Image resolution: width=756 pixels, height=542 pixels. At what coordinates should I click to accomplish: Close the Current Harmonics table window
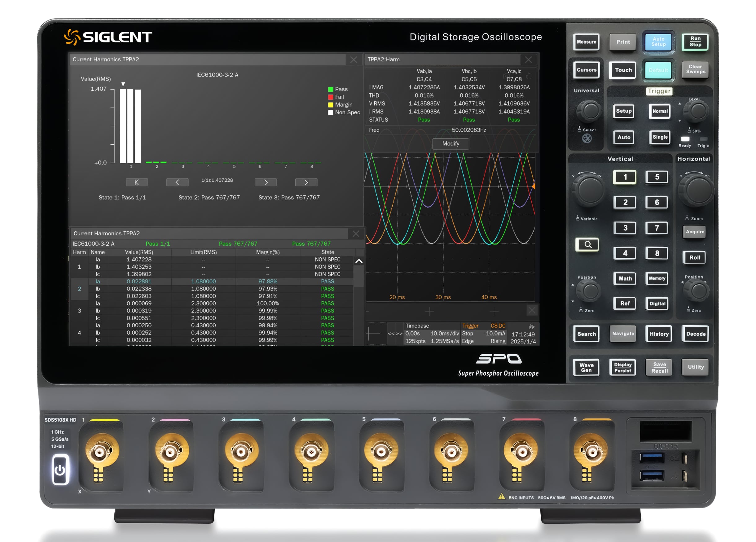[356, 234]
